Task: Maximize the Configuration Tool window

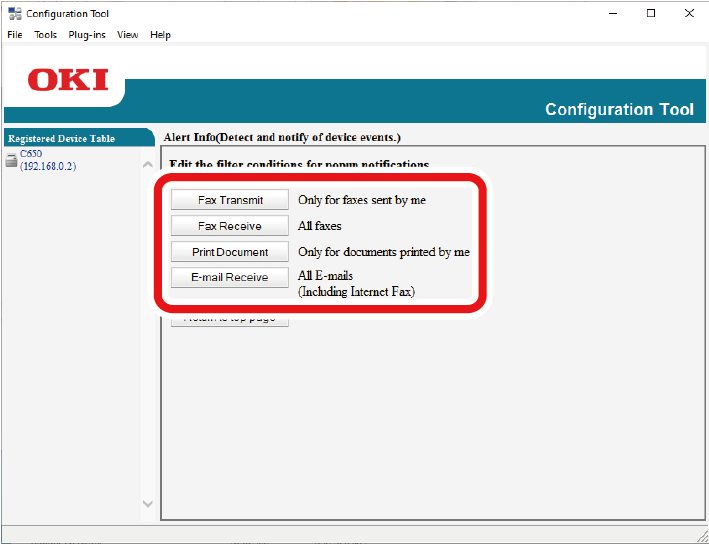Action: pos(651,14)
